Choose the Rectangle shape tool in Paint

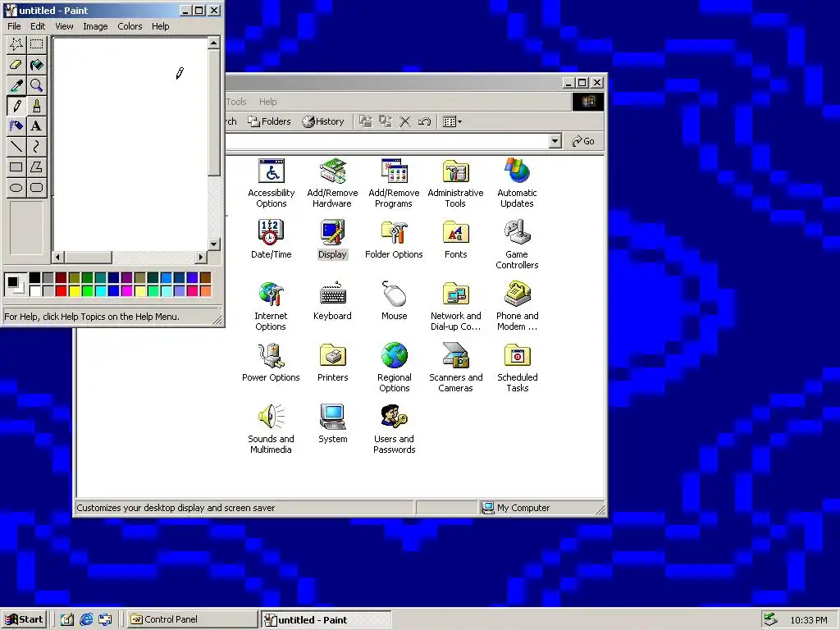pos(16,167)
